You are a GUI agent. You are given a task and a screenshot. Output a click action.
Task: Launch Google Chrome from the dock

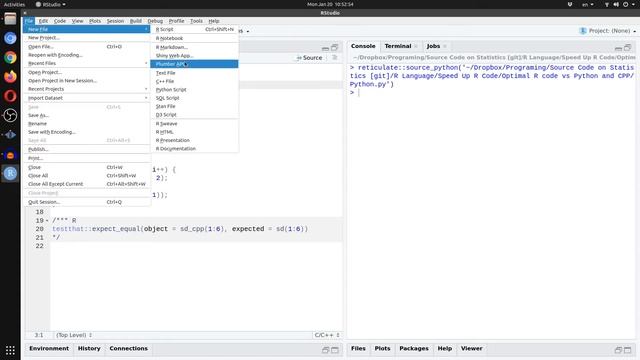(10, 57)
